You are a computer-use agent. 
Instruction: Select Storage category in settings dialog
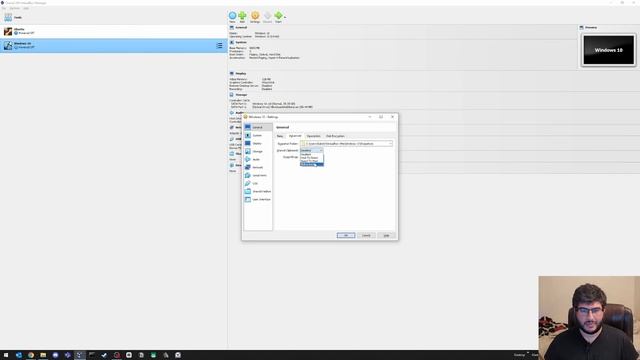pyautogui.click(x=258, y=151)
